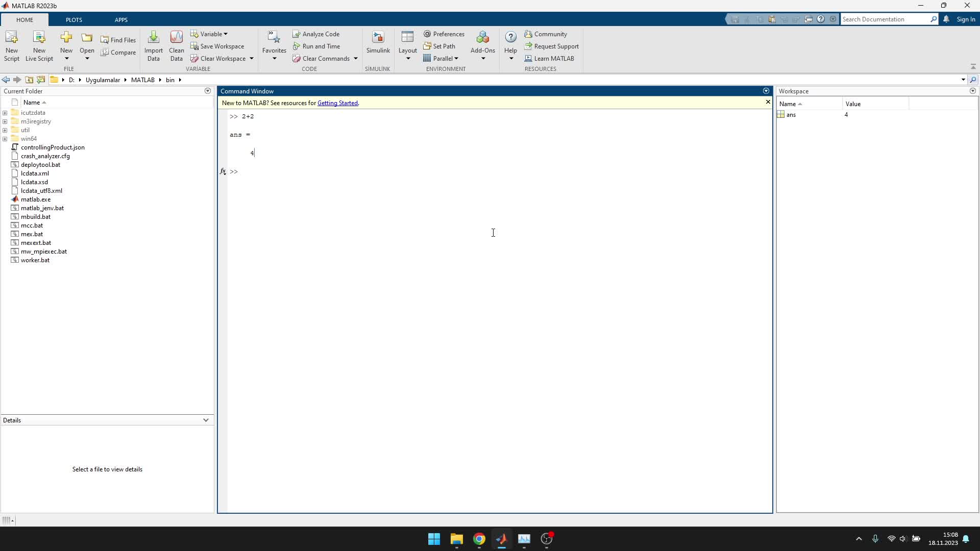This screenshot has height=551, width=980.
Task: Visit the Community resource
Action: pos(546,34)
